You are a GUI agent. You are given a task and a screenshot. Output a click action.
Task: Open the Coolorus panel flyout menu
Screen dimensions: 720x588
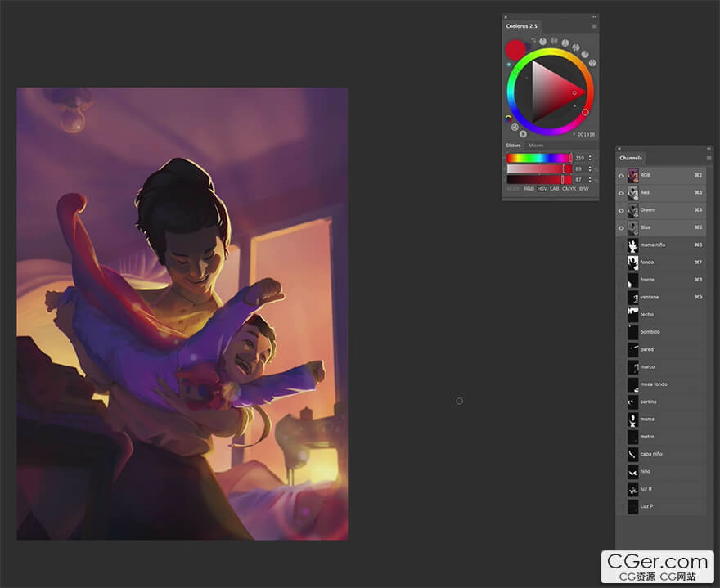[594, 26]
